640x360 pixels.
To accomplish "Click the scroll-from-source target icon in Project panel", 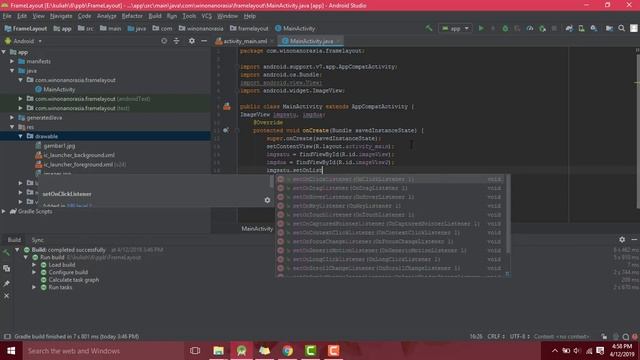I will pos(164,41).
